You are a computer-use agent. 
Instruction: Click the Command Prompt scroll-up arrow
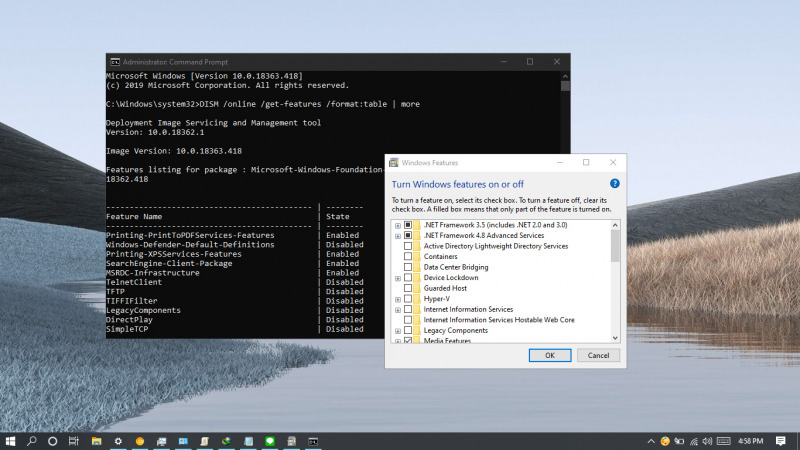point(565,76)
